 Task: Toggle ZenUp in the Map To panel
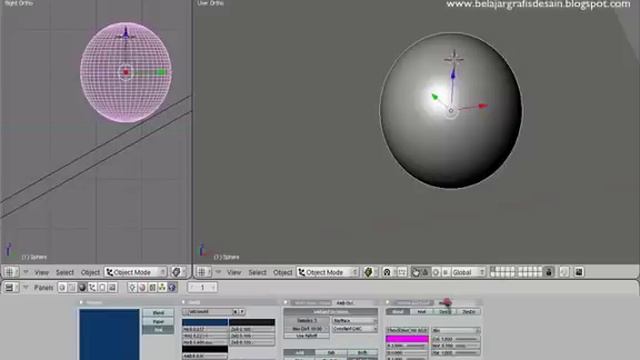(445, 312)
